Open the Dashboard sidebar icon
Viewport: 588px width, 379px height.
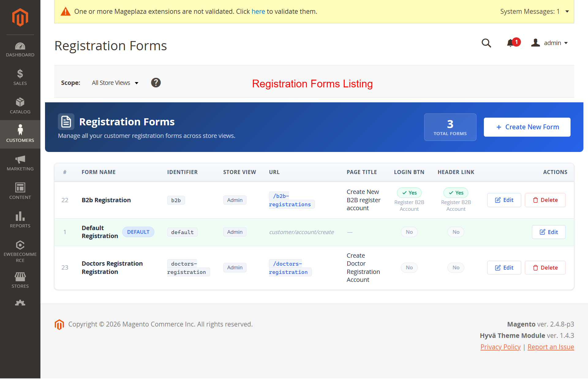(20, 50)
